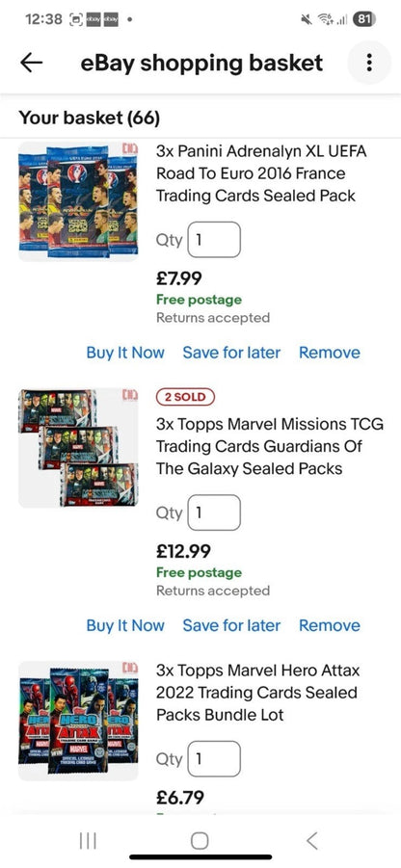Tap the Android recent apps icon
This screenshot has width=401, height=868.
click(x=88, y=841)
